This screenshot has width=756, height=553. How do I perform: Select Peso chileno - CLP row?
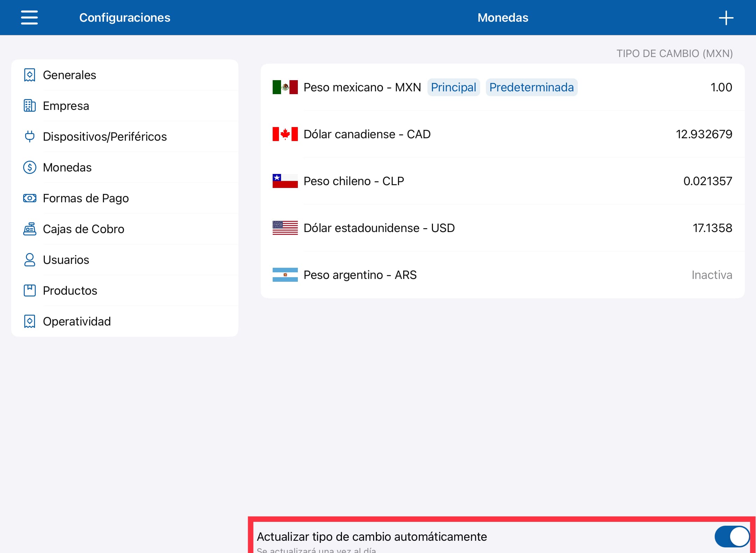503,181
